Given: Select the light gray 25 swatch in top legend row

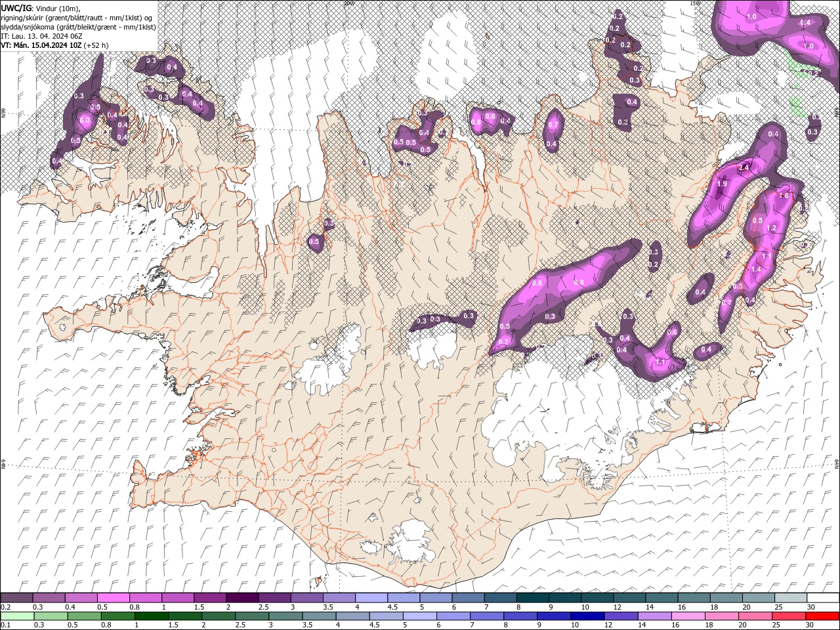Looking at the screenshot, I should pos(791,598).
